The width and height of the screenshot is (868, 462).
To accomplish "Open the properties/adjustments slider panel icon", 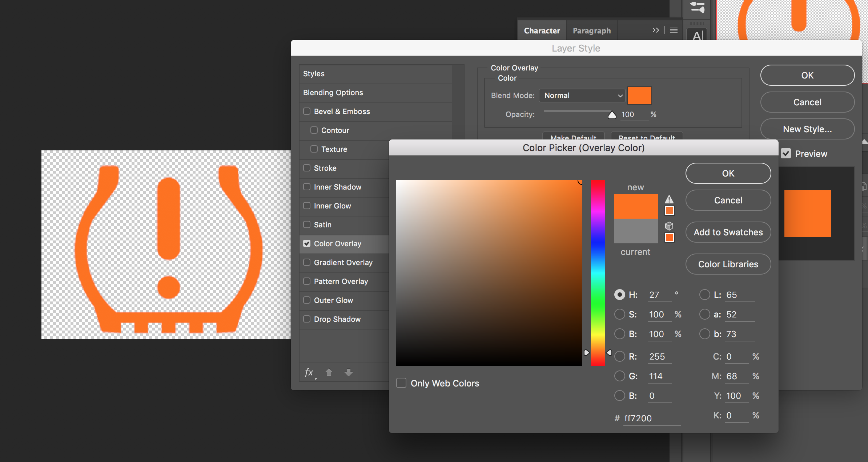I will coord(697,7).
